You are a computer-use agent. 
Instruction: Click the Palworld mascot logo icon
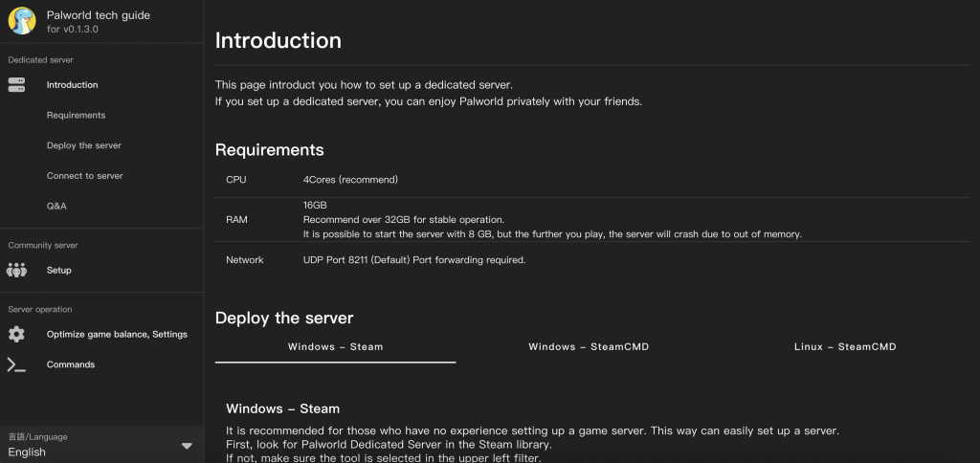(x=22, y=21)
